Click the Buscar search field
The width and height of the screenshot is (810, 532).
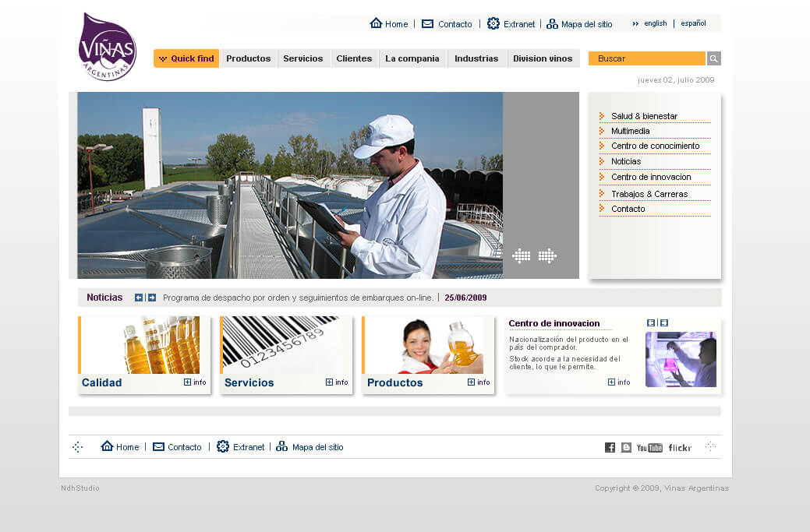[x=646, y=58]
